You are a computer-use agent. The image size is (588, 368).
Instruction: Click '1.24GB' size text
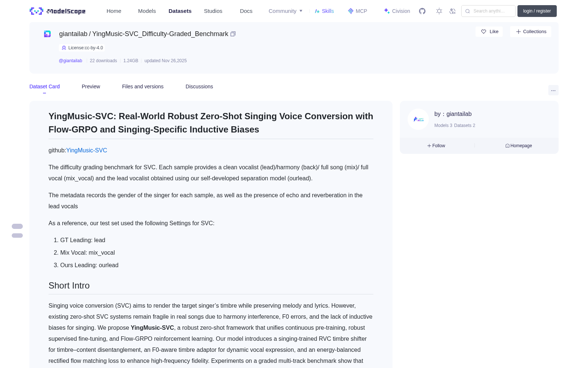[x=131, y=61]
